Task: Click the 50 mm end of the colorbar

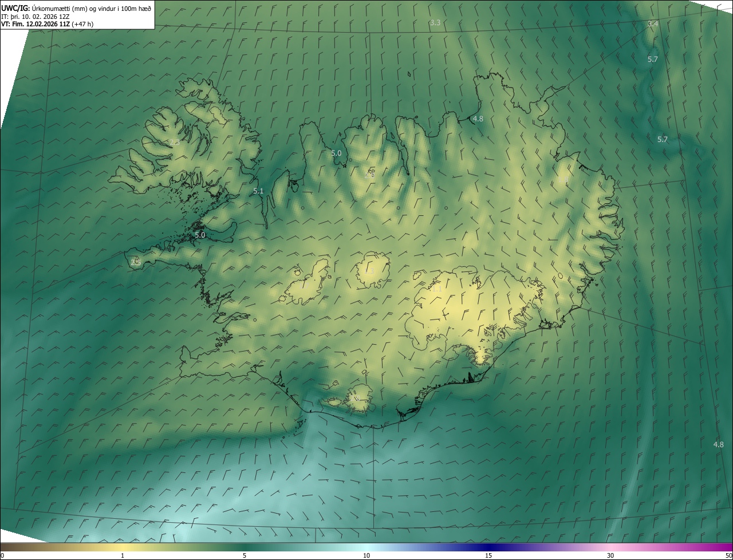Action: [728, 555]
